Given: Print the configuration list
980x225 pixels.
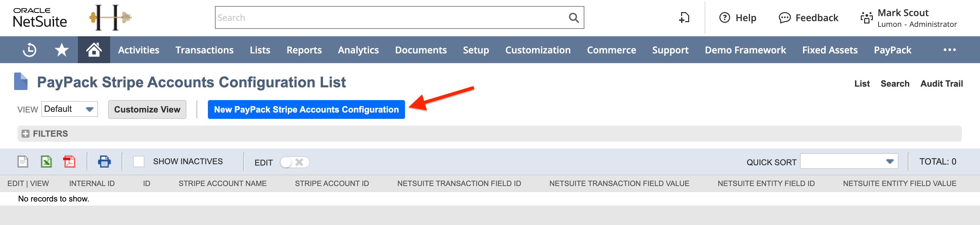Looking at the screenshot, I should pyautogui.click(x=104, y=162).
